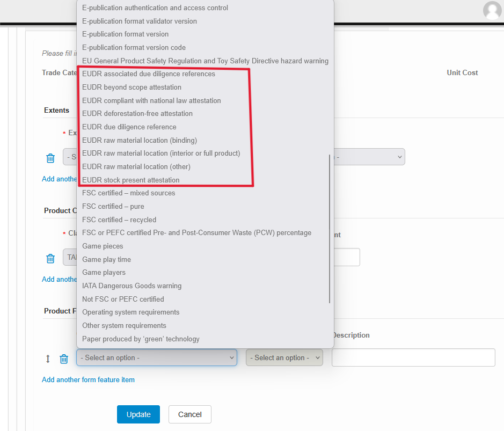Expand the second Select an option dropdown

tap(284, 357)
